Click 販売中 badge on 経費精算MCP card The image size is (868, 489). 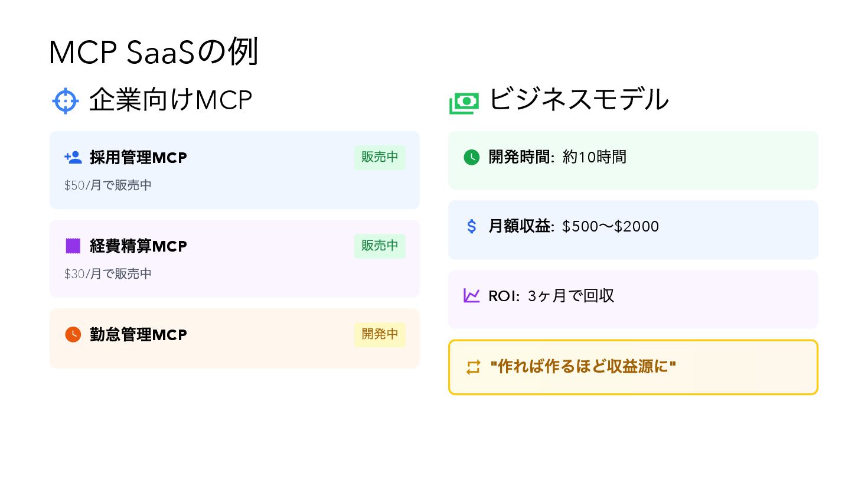pos(380,246)
